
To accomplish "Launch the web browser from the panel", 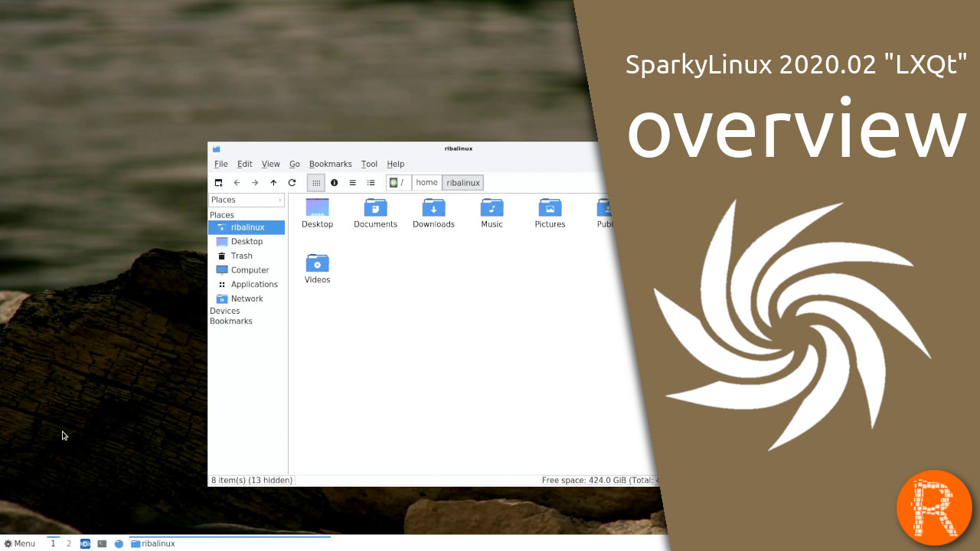I will click(119, 544).
